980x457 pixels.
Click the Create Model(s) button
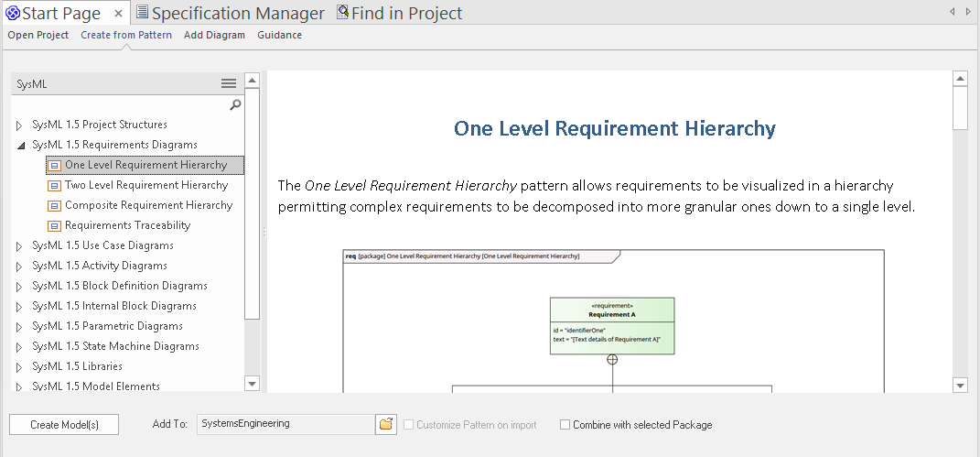(64, 425)
